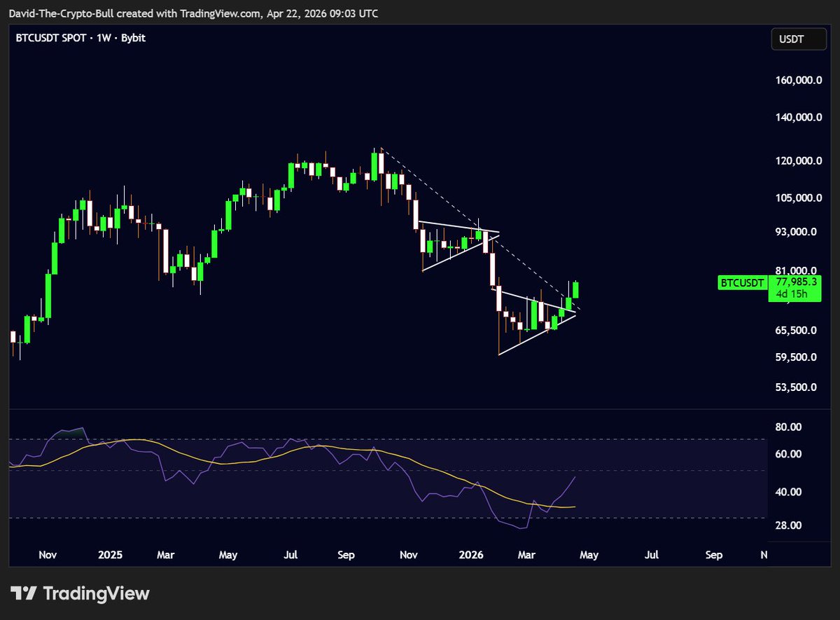
Task: Click the 65,500.0 price axis label
Action: (794, 330)
